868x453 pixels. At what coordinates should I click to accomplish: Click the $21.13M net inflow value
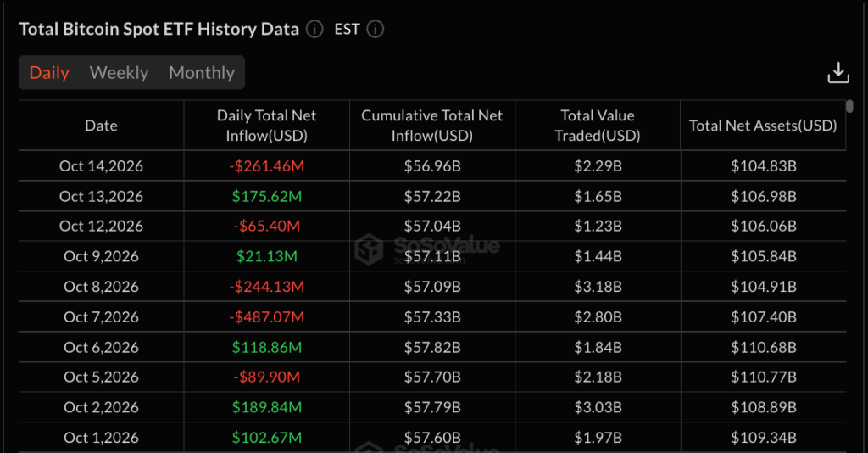pos(267,256)
